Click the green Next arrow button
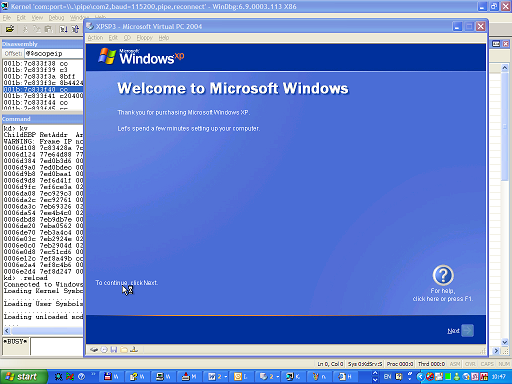This screenshot has height=384, width=512. pos(467,331)
